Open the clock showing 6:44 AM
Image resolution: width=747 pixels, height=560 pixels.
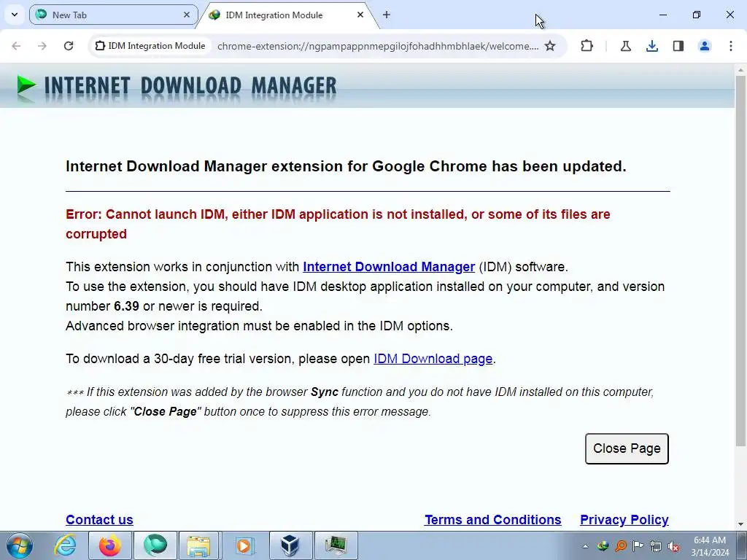coord(710,546)
